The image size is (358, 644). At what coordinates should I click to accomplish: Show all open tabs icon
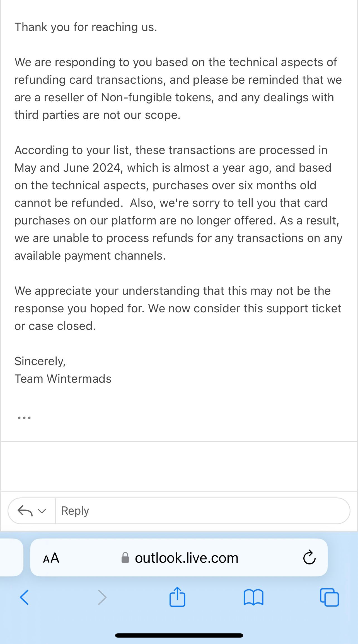click(329, 597)
